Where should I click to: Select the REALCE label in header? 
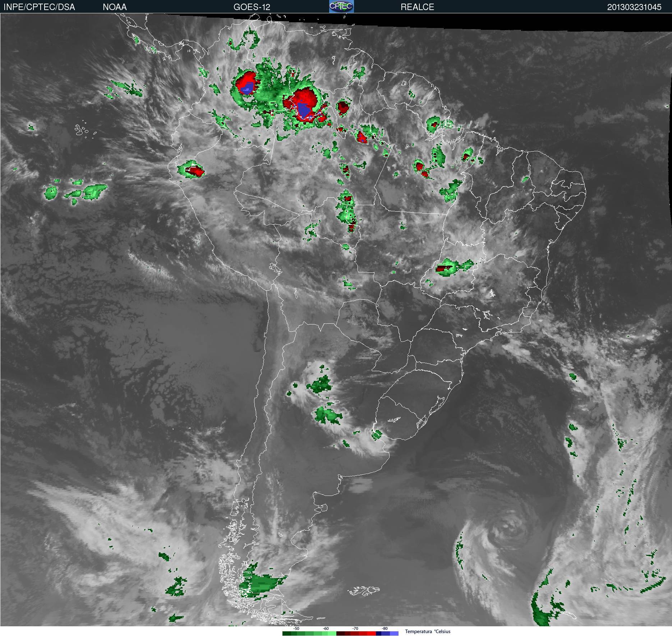[x=417, y=7]
